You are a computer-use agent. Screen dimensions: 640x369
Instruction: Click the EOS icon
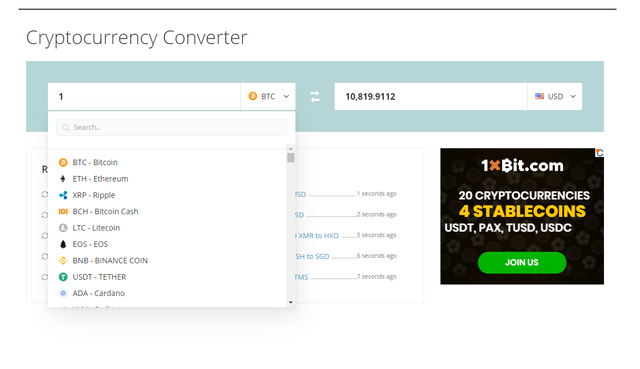coord(63,244)
